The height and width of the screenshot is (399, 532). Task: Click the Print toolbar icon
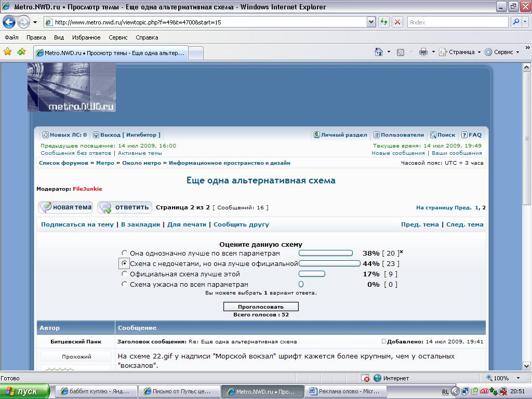[x=423, y=52]
